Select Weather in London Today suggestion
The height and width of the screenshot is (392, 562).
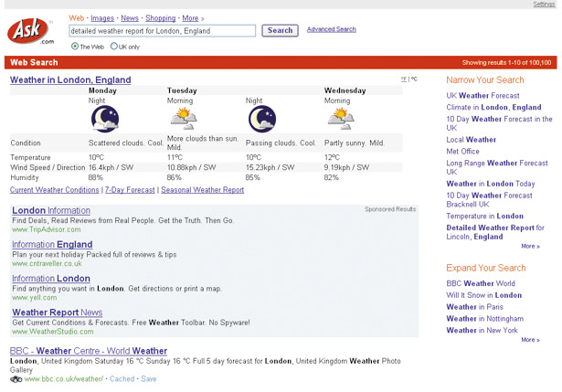tap(491, 184)
